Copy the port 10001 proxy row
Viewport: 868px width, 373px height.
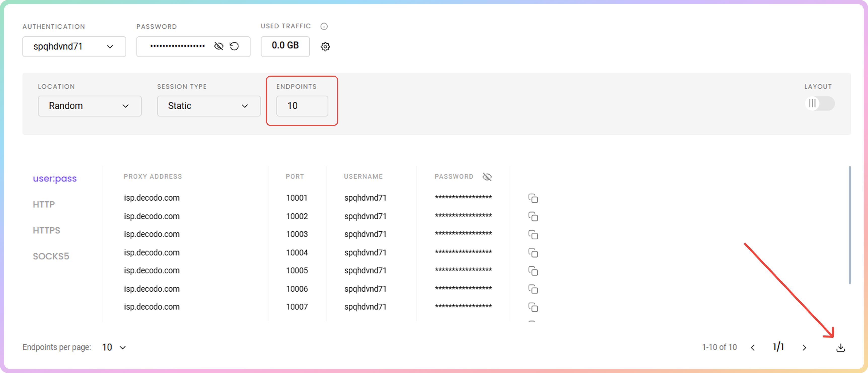point(533,198)
